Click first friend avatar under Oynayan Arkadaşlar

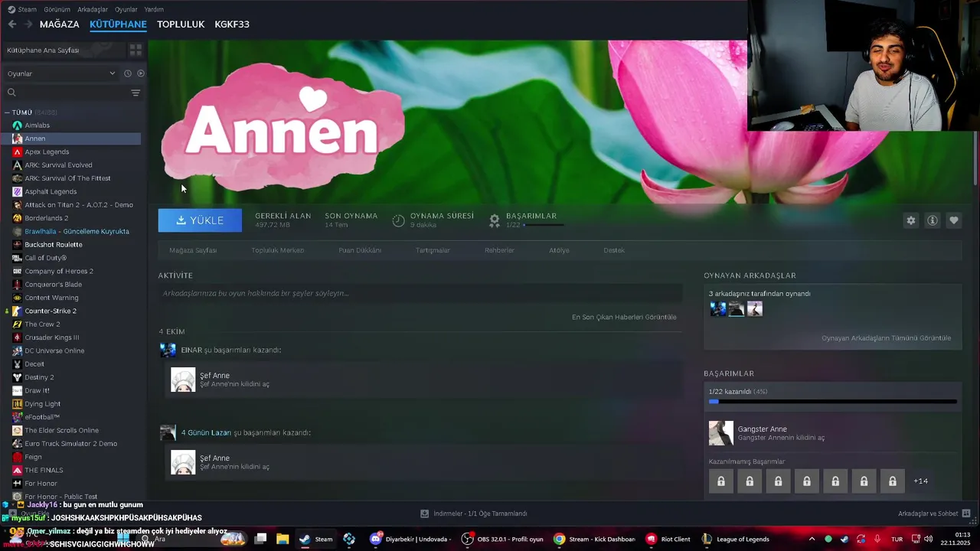[x=718, y=309]
